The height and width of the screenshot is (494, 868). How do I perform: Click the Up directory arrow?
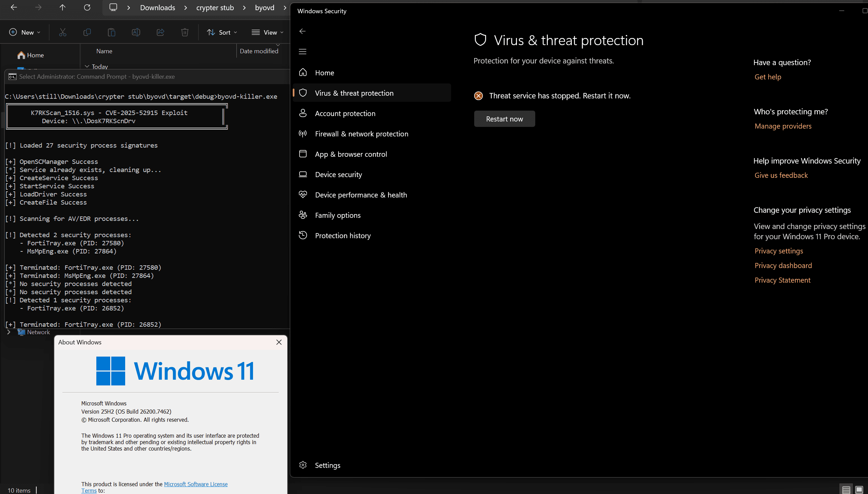(x=62, y=7)
